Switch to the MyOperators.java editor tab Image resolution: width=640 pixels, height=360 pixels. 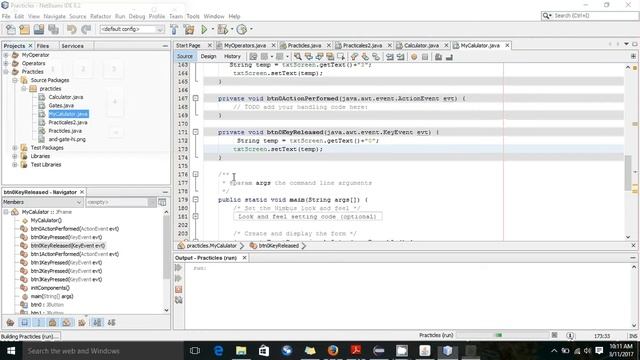(x=245, y=45)
